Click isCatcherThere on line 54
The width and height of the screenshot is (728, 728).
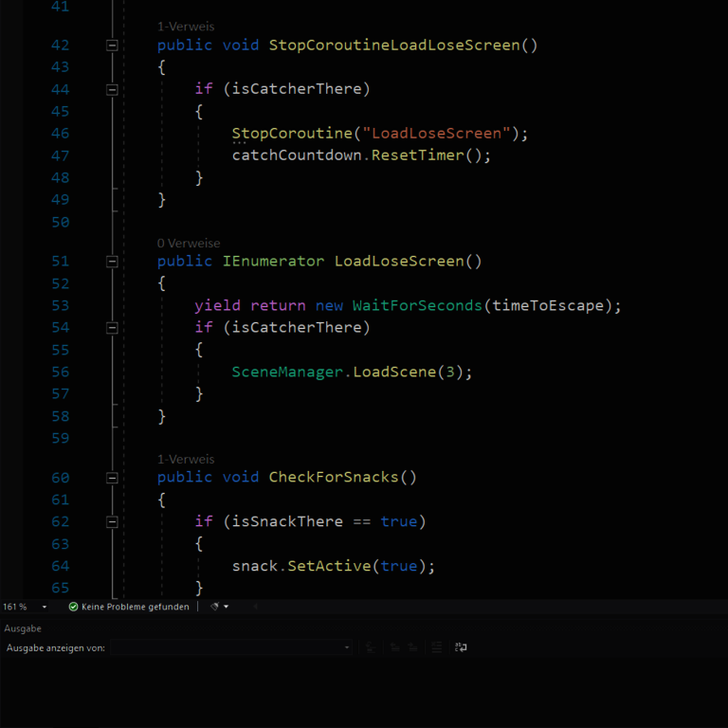tap(297, 327)
